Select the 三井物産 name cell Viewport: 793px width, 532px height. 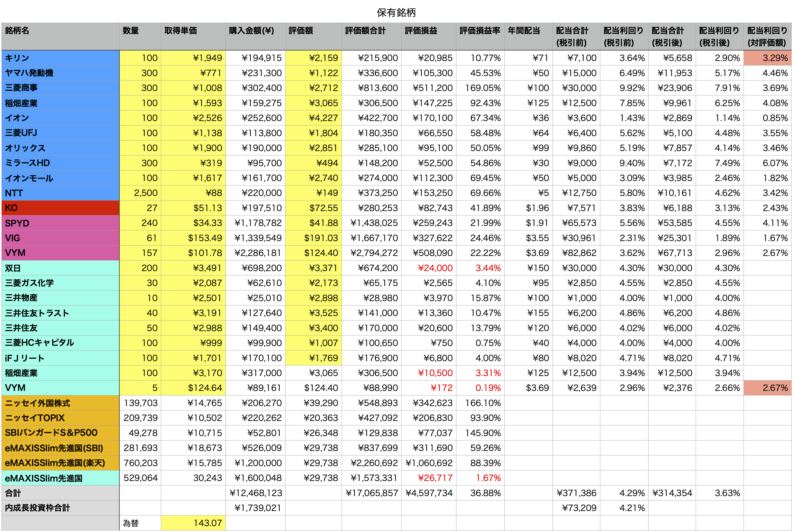[60, 298]
